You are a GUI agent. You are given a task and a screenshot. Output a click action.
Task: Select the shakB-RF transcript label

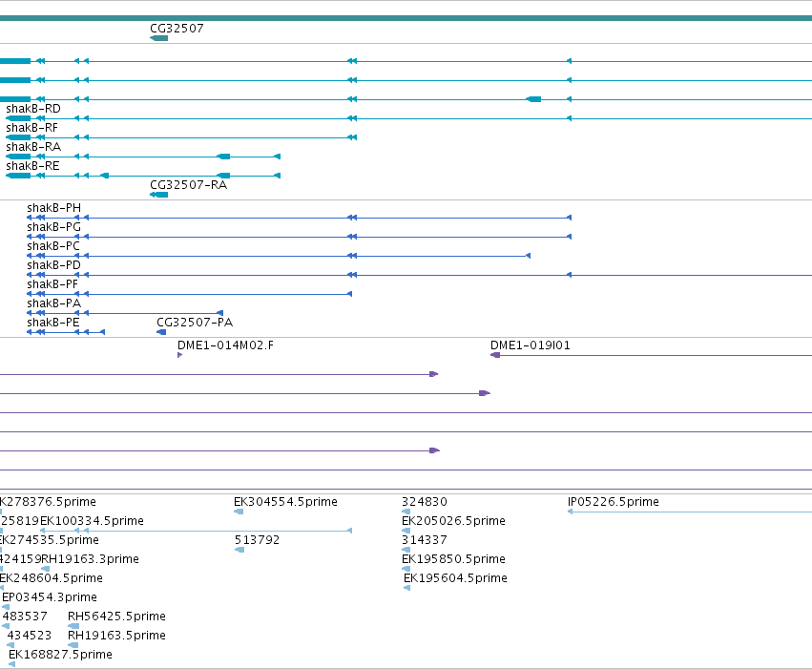click(31, 128)
